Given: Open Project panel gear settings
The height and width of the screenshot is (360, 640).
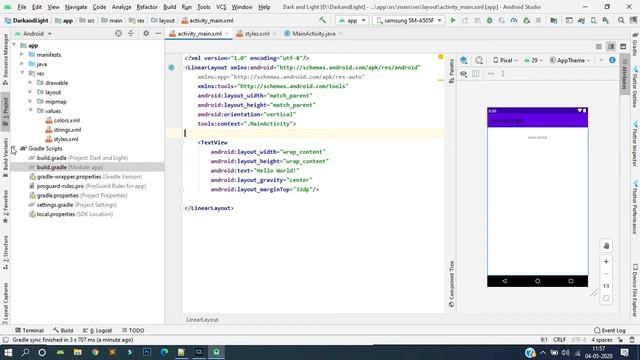Looking at the screenshot, I should tap(146, 33).
